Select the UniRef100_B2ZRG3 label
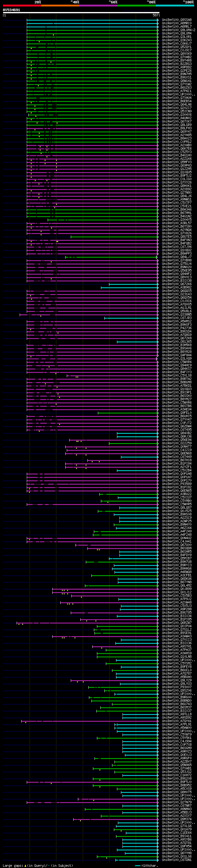Viewport: 197px width, 868px height. point(177,64)
